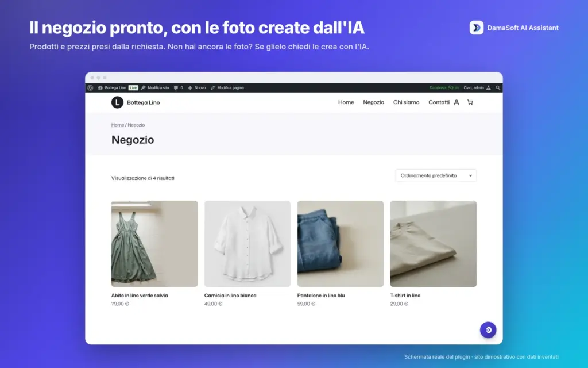Open the Ciao, admin account menu
This screenshot has height=368, width=588.
[x=477, y=88]
